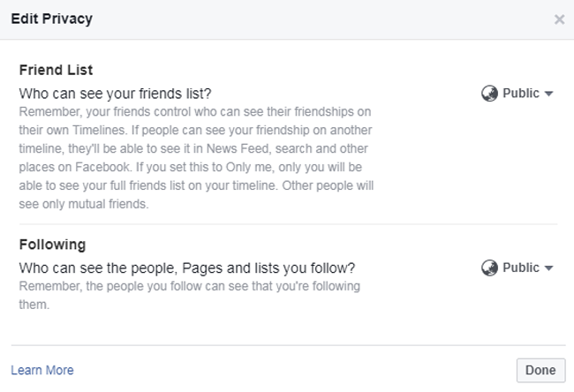
Task: Expand the Following audience dropdown arrow
Action: 548,268
